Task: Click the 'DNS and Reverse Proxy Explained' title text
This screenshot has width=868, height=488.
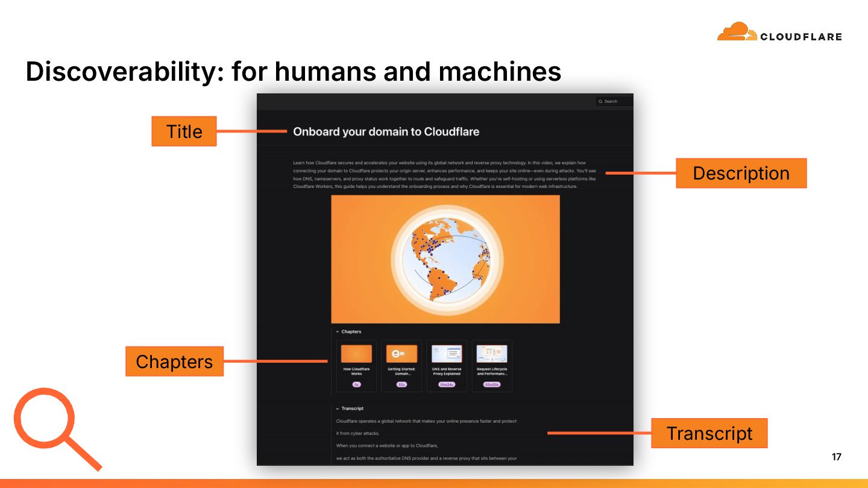Action: click(447, 371)
